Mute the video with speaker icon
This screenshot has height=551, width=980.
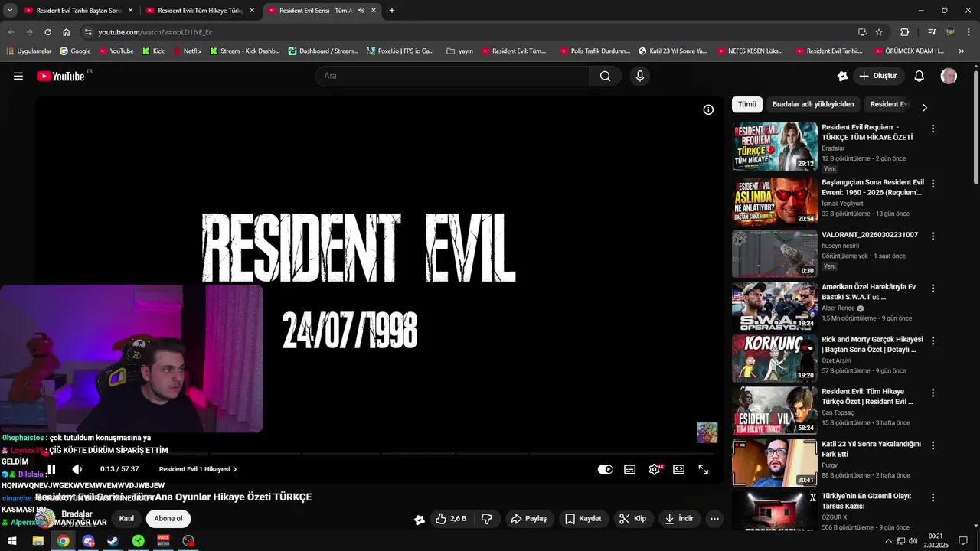pos(77,469)
